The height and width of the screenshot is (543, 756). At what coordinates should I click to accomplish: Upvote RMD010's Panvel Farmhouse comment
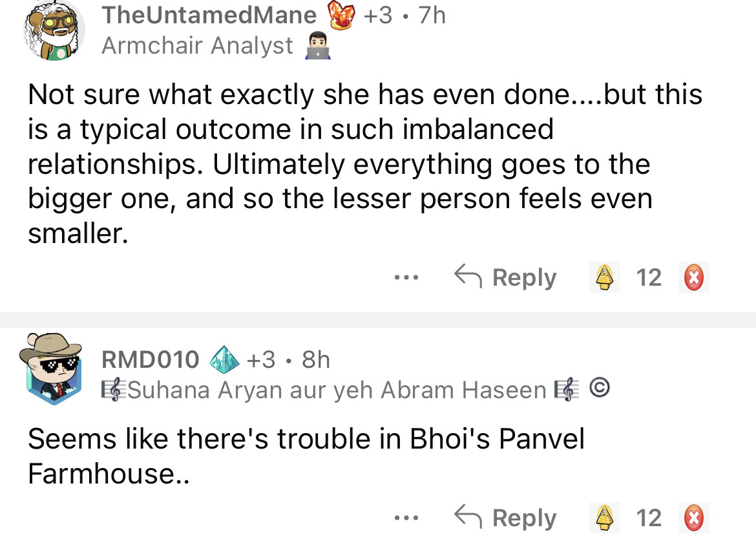604,518
